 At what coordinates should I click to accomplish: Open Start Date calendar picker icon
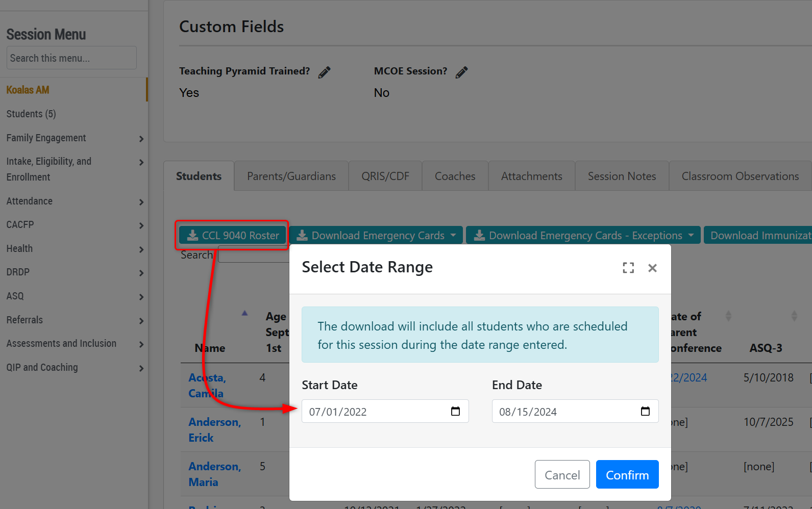click(455, 412)
